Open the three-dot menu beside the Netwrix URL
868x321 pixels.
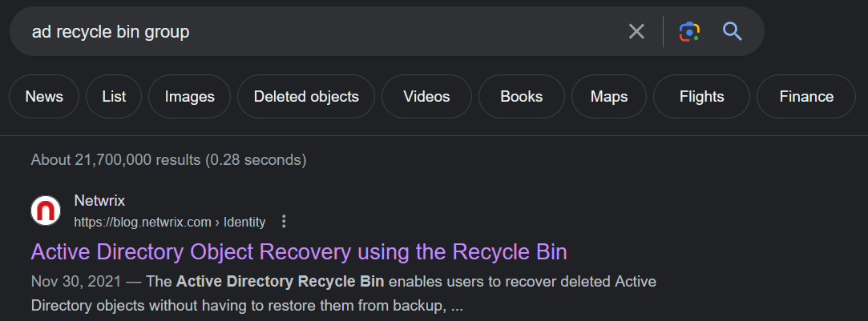pos(284,222)
